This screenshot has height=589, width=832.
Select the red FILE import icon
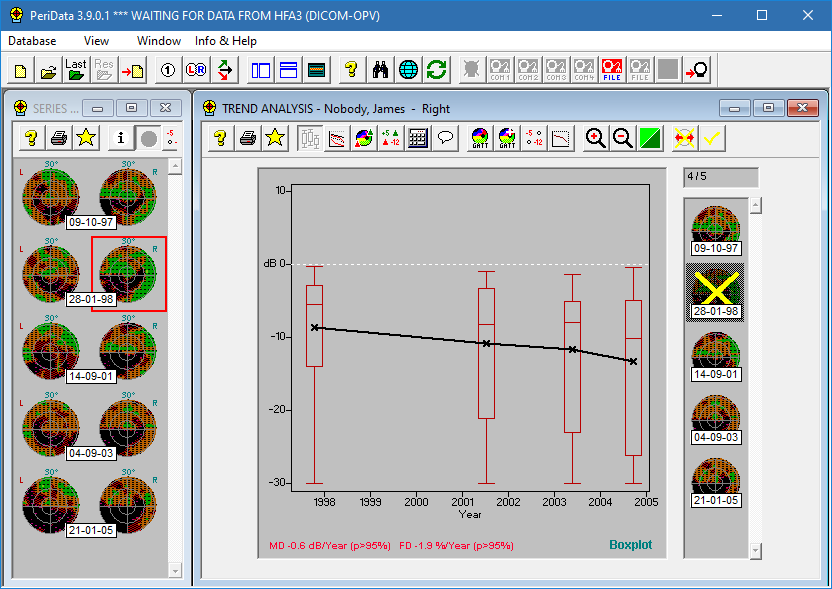(x=612, y=70)
